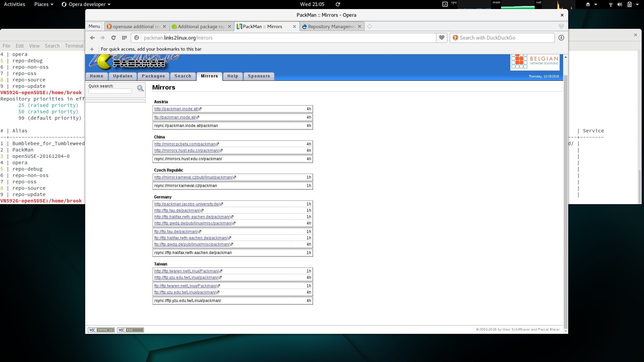The height and width of the screenshot is (362, 644).
Task: Reload the PackMan mirrors page
Action: click(x=113, y=38)
